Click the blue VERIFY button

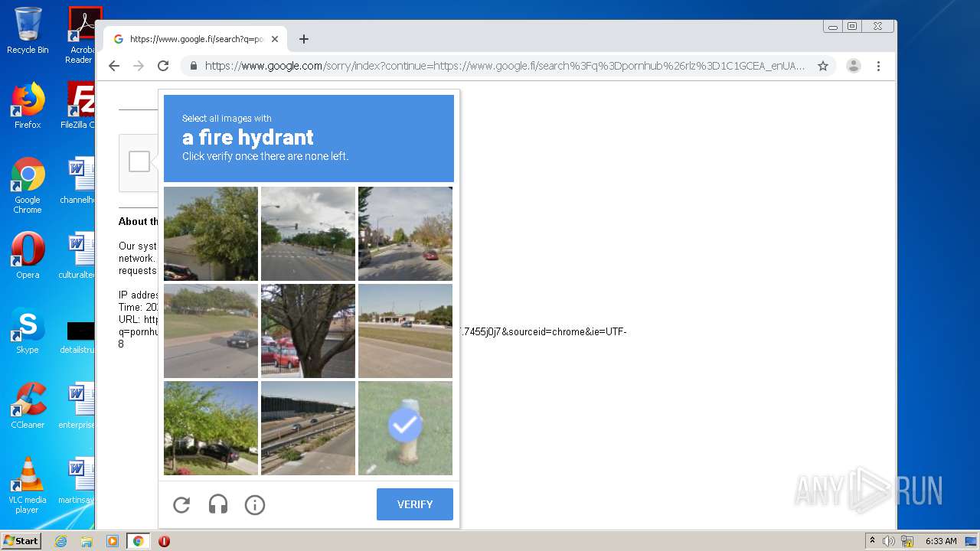pos(415,504)
